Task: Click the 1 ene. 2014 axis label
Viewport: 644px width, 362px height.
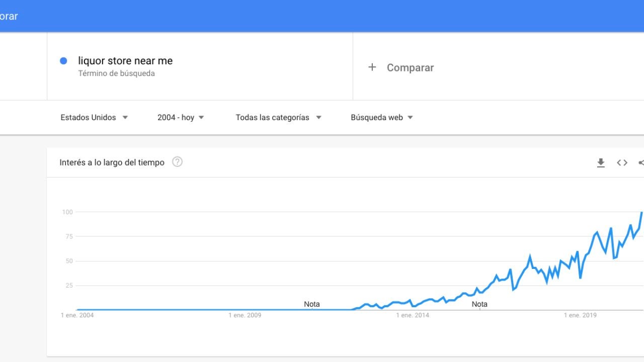Action: pyautogui.click(x=413, y=315)
